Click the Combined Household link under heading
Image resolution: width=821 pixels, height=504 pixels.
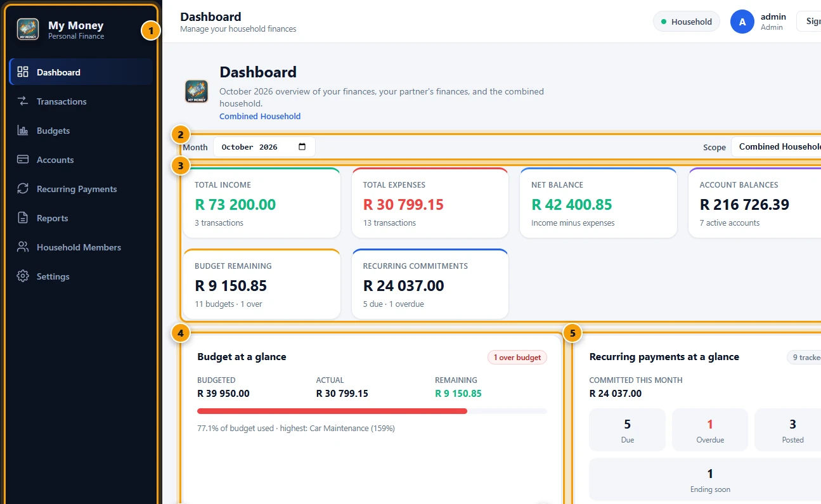pos(260,116)
